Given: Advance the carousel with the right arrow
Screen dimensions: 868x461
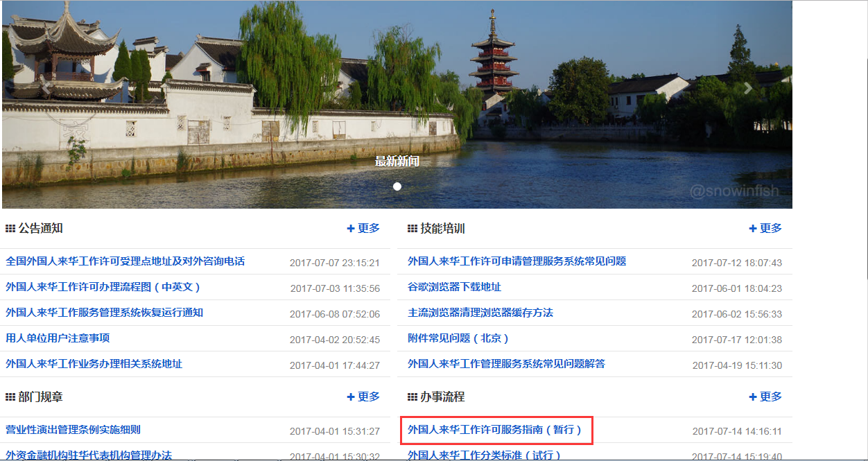Looking at the screenshot, I should (x=746, y=88).
